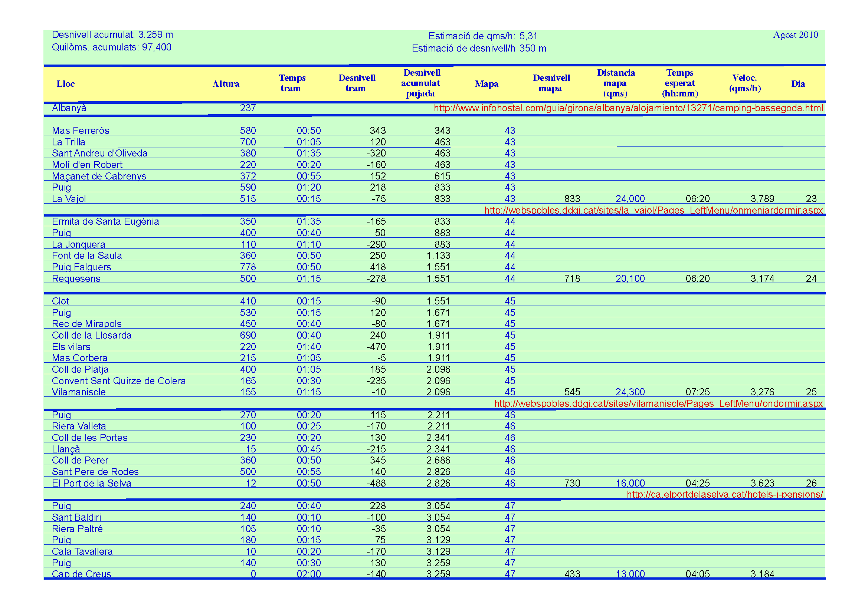Select Coll de les Portes name
868x613 pixels.
coord(89,437)
